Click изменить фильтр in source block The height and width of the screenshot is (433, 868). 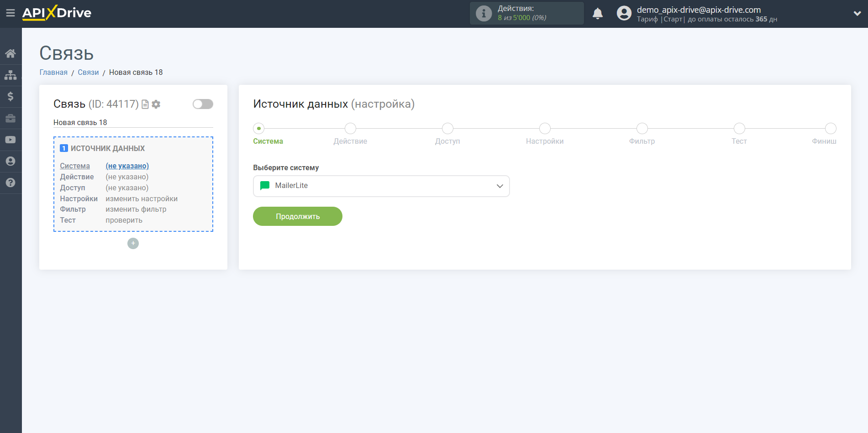click(136, 209)
